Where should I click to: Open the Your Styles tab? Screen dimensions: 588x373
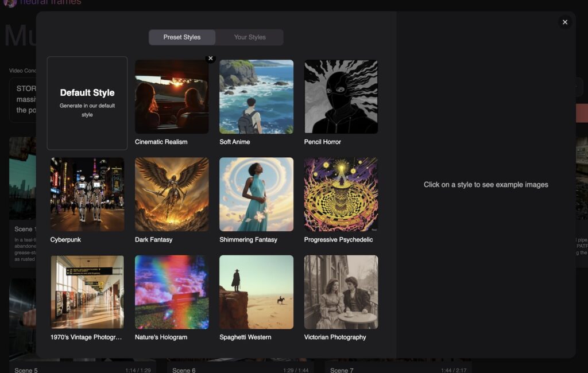pos(250,37)
